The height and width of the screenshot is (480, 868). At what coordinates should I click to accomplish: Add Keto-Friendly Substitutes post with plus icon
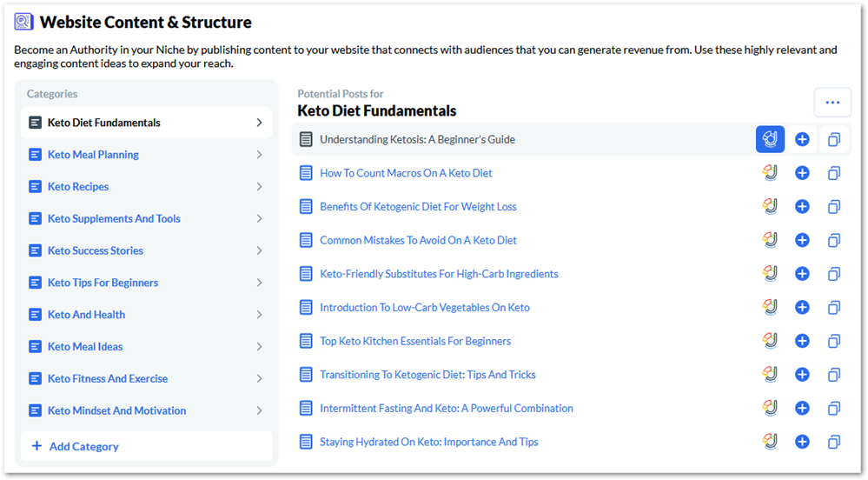coord(802,274)
